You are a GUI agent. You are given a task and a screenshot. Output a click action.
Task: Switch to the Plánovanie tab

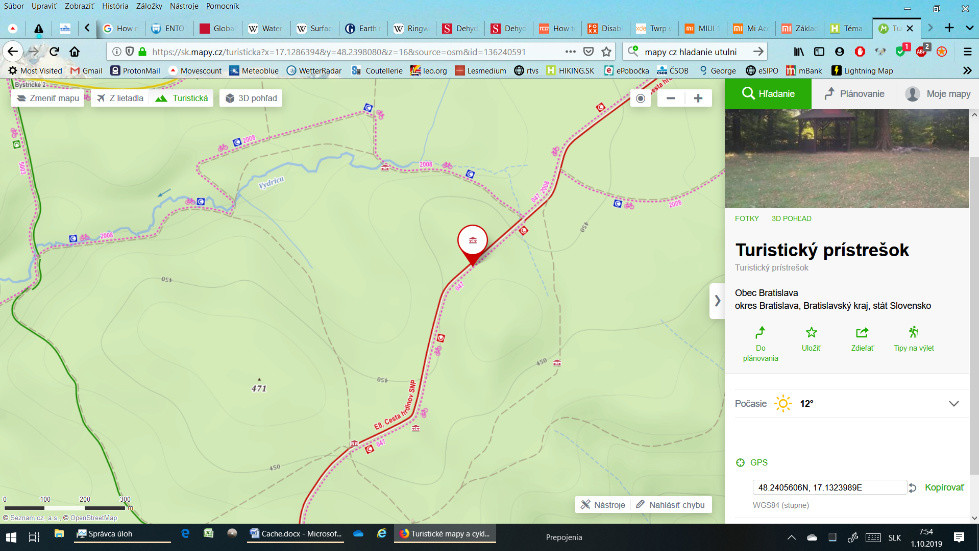pos(854,93)
